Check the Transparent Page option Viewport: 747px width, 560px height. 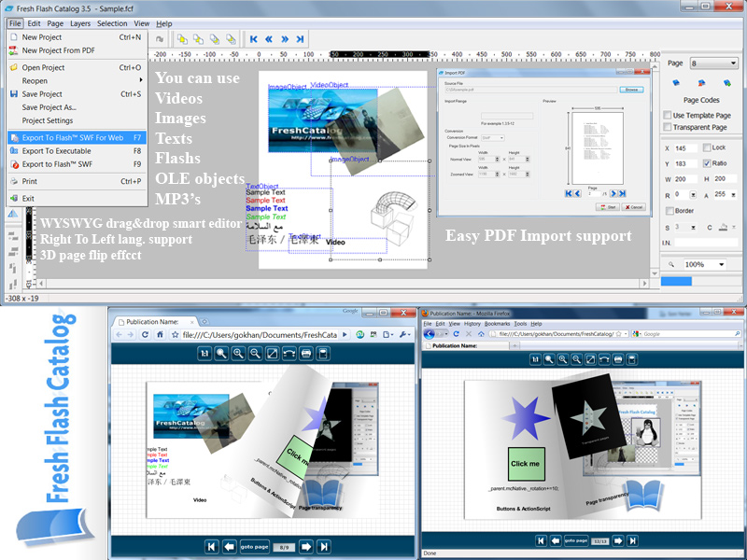[667, 128]
